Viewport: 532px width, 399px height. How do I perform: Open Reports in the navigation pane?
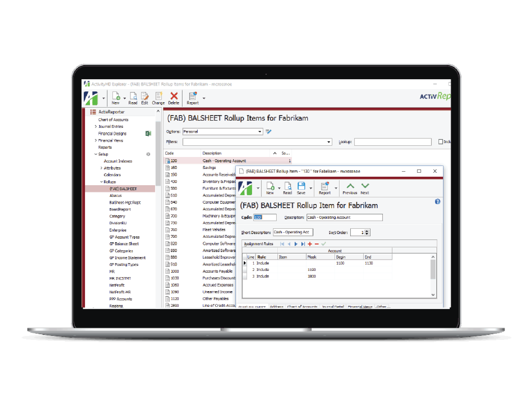pyautogui.click(x=105, y=148)
